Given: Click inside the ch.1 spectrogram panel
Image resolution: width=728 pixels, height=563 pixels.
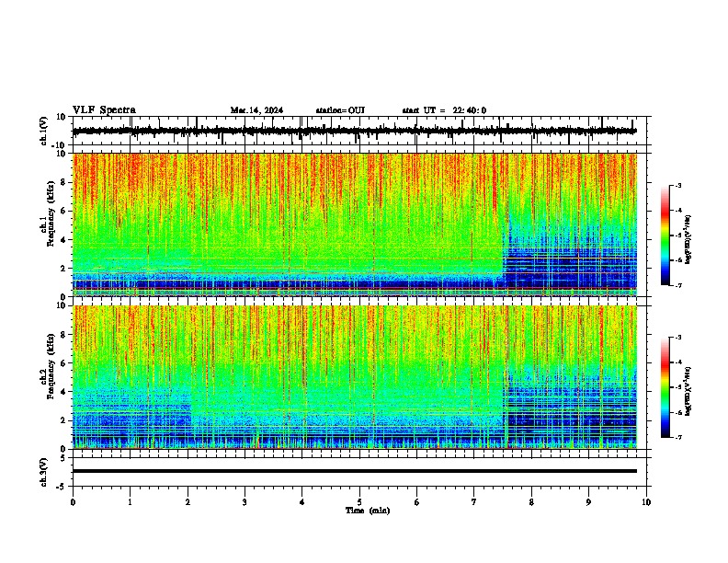Looking at the screenshot, I should tap(354, 224).
